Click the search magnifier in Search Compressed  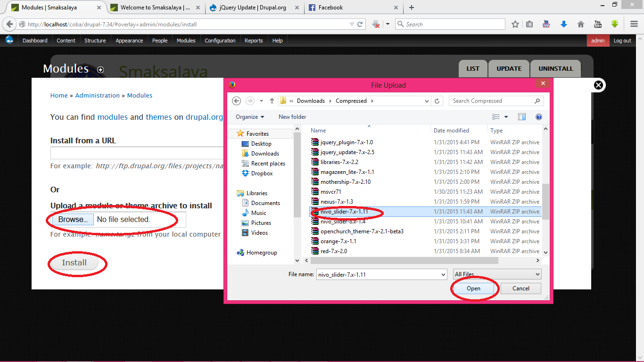coord(537,101)
